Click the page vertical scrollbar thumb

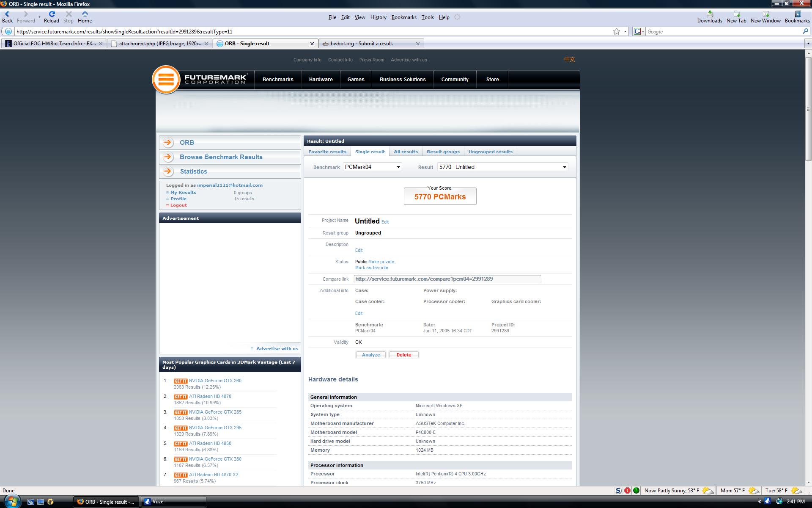808,108
